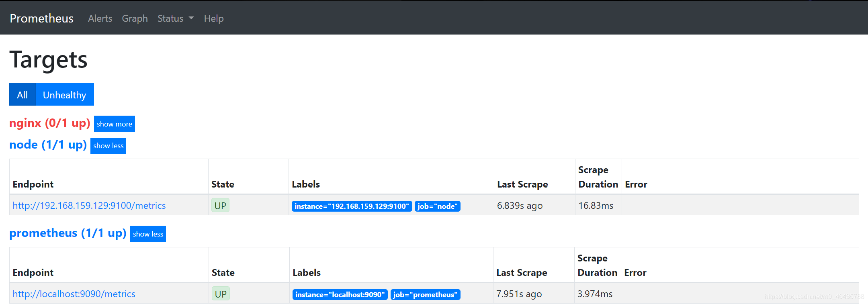
Task: Click the Scrape Duration header in prometheus table
Action: tap(597, 265)
